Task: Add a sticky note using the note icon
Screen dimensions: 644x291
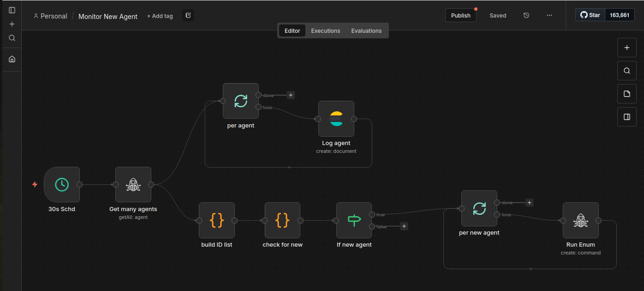Action: pos(627,94)
